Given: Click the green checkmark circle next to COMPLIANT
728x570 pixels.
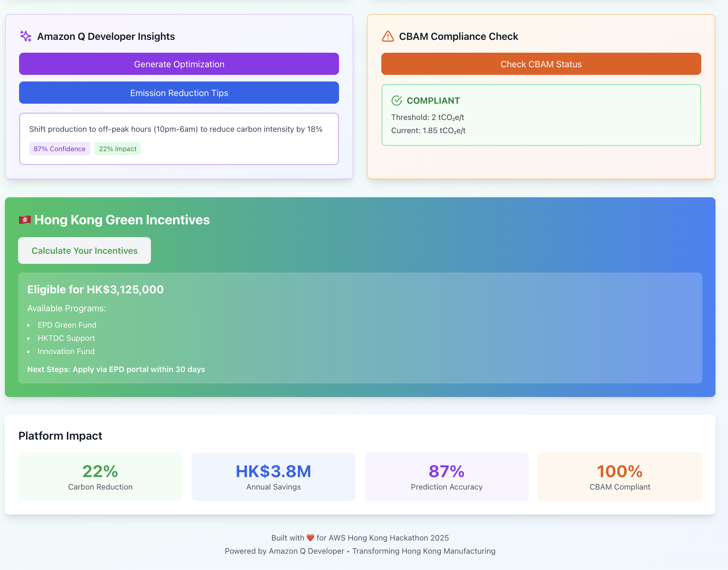Looking at the screenshot, I should click(x=396, y=101).
